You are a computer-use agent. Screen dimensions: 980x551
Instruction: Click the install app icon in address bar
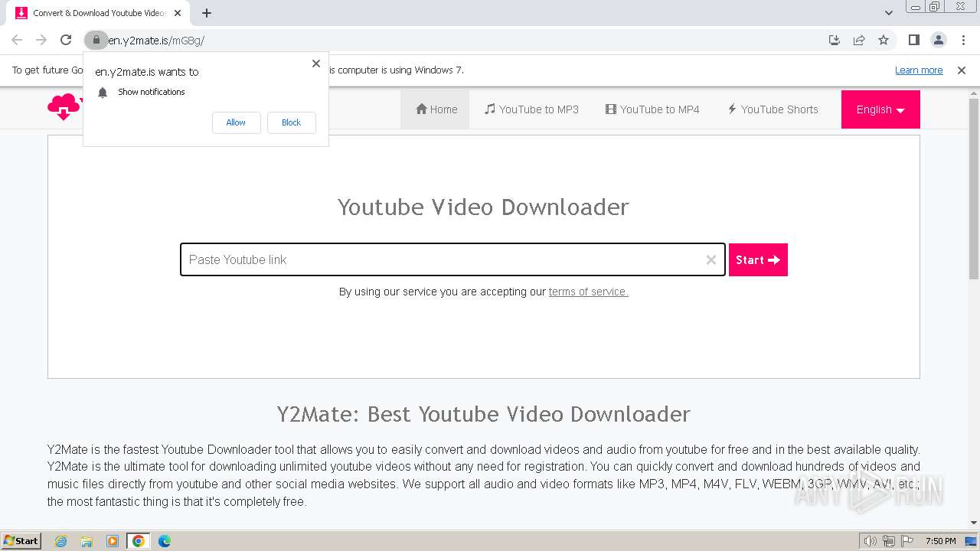click(x=835, y=40)
